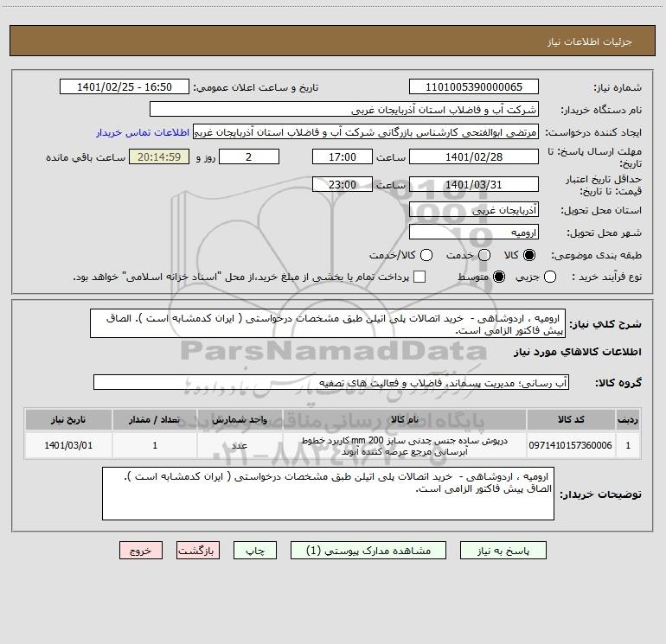Open اطلاعات تماس خریدار link
Image resolution: width=666 pixels, height=644 pixels.
coord(143,132)
